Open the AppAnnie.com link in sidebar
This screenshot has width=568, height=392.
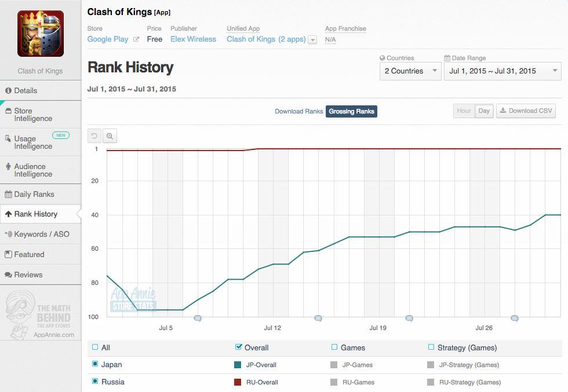pyautogui.click(x=54, y=335)
